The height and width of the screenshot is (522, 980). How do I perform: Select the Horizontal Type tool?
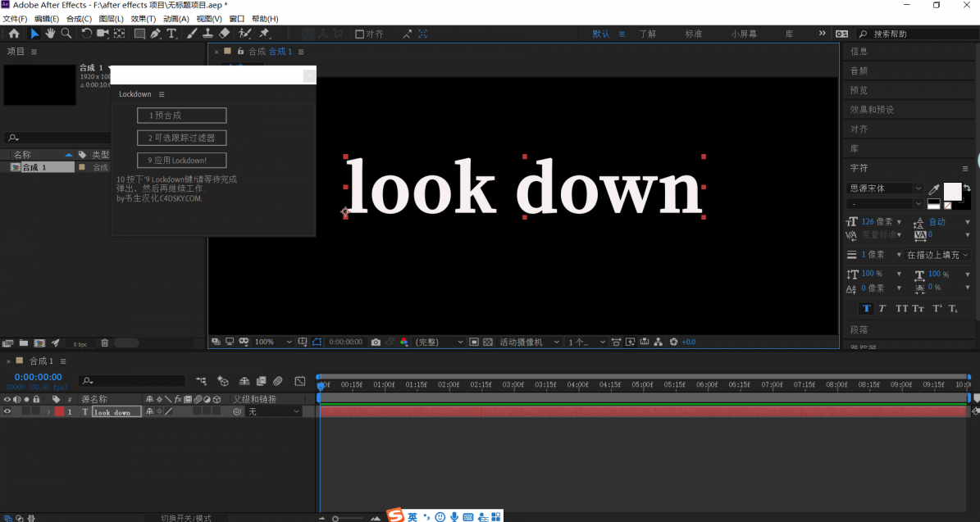(x=171, y=34)
